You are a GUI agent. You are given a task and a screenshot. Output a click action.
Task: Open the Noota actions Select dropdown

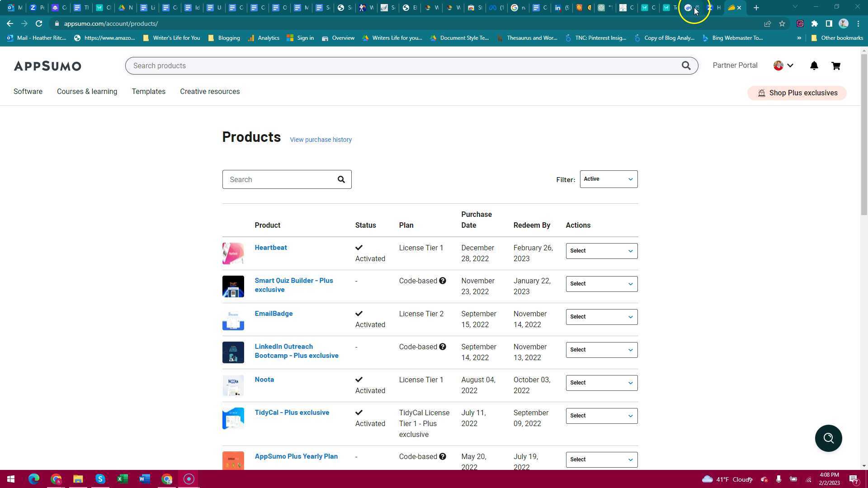(601, 383)
